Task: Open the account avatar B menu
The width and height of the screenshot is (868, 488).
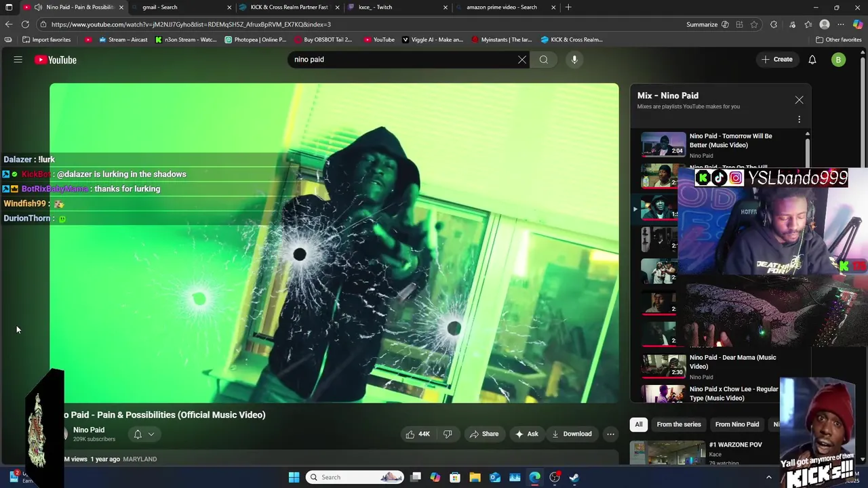Action: [838, 60]
